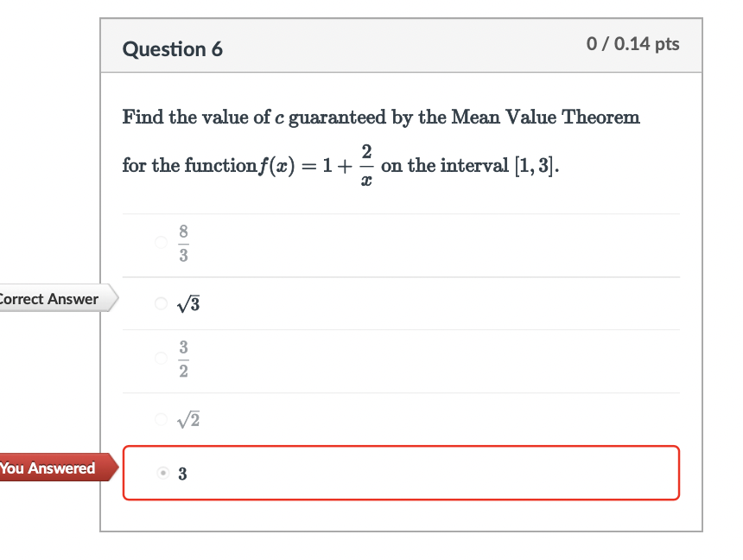The image size is (743, 560).
Task: Click the answer option labeled 3/2
Action: pyautogui.click(x=183, y=358)
